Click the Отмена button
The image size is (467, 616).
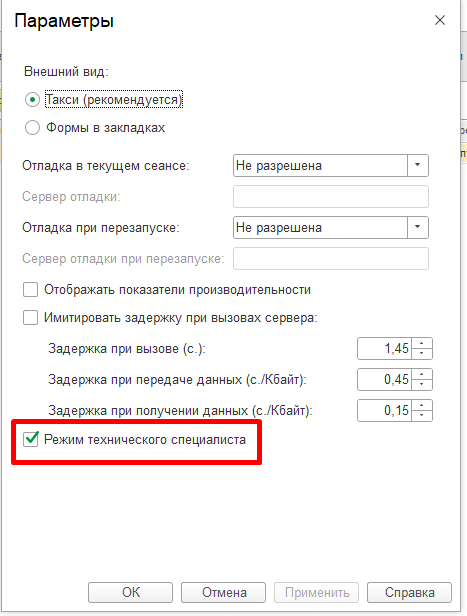(223, 592)
